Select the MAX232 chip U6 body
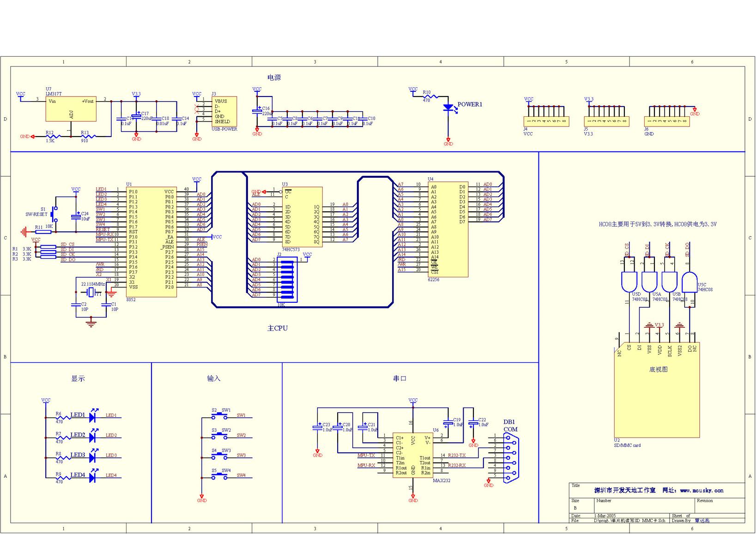Screen dimensions: 756x534 pyautogui.click(x=413, y=456)
